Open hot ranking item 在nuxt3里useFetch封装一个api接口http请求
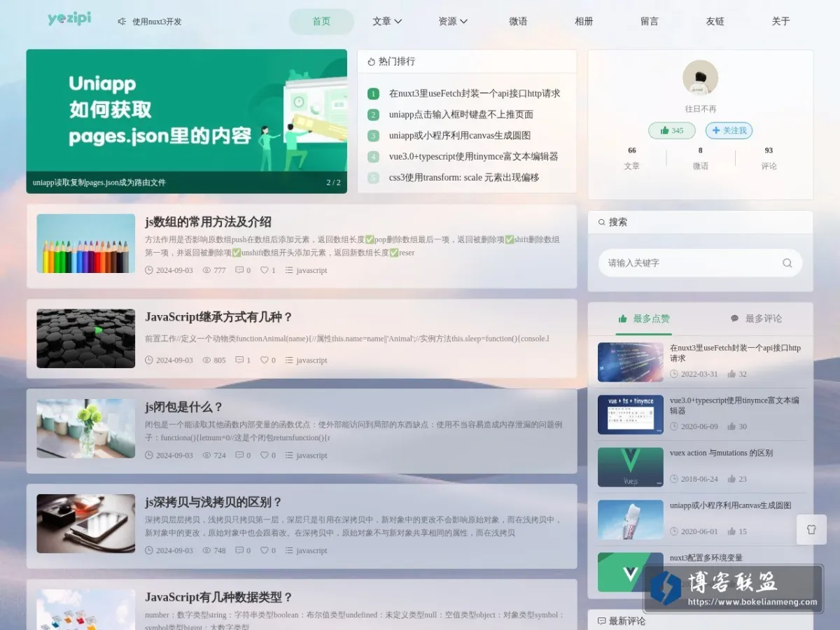Screen dimensions: 840x630 [475, 94]
